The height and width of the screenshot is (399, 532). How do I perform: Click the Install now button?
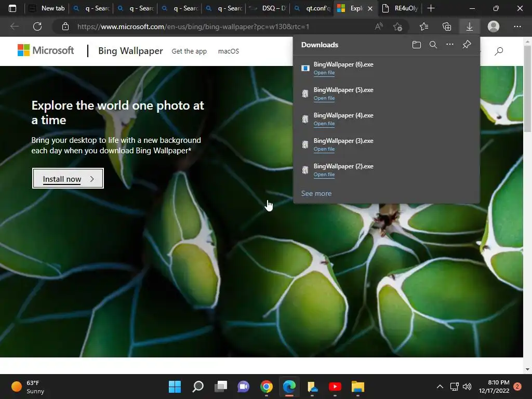click(68, 179)
